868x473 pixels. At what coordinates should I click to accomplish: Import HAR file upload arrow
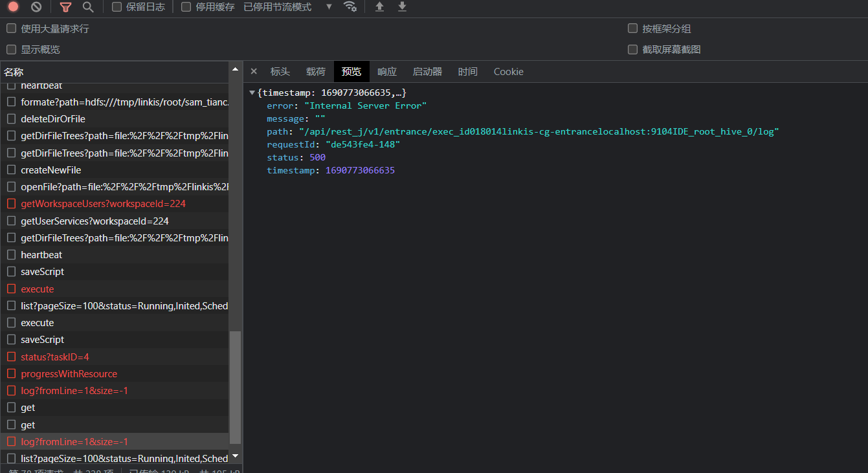380,6
